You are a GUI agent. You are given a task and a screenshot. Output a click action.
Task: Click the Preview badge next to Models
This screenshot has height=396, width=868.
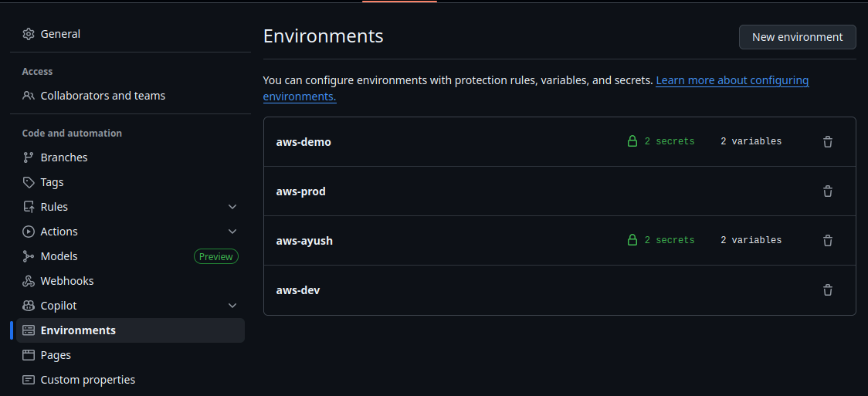[x=215, y=256]
